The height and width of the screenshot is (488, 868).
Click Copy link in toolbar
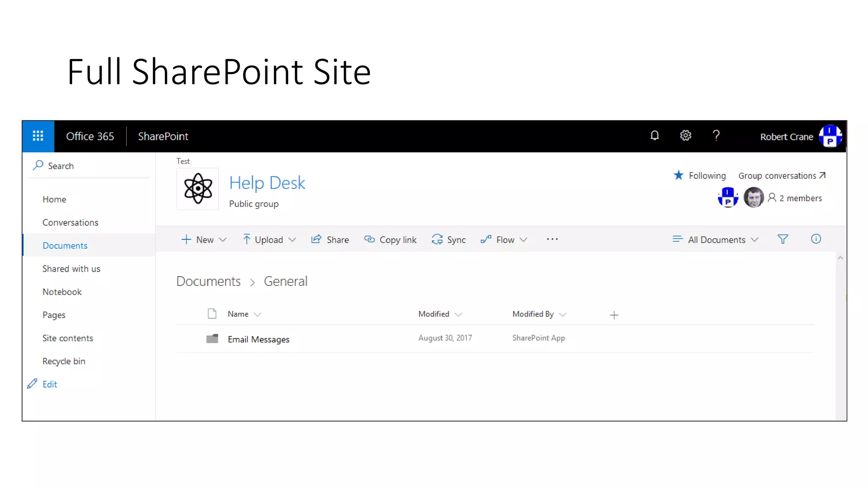[390, 239]
